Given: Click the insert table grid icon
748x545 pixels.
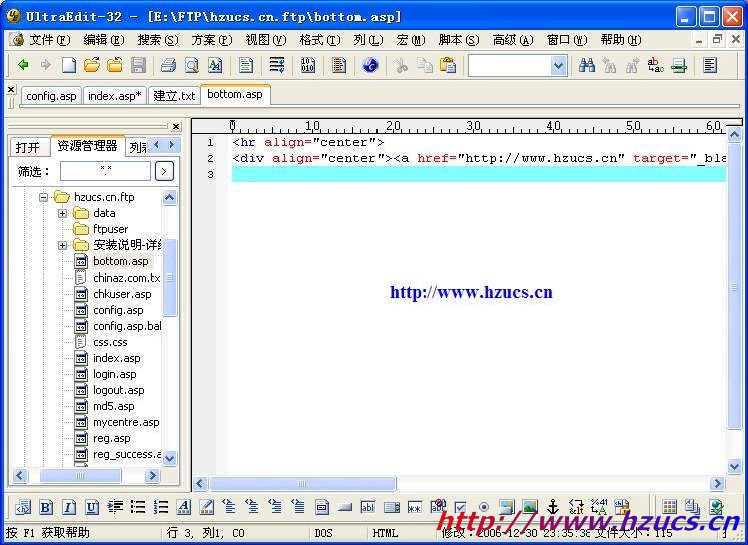Looking at the screenshot, I should pyautogui.click(x=669, y=507).
